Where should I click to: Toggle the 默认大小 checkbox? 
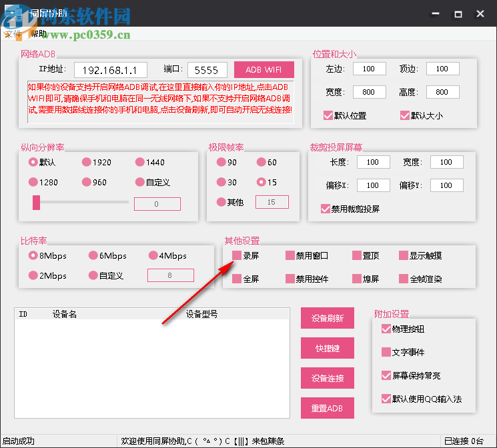(405, 115)
